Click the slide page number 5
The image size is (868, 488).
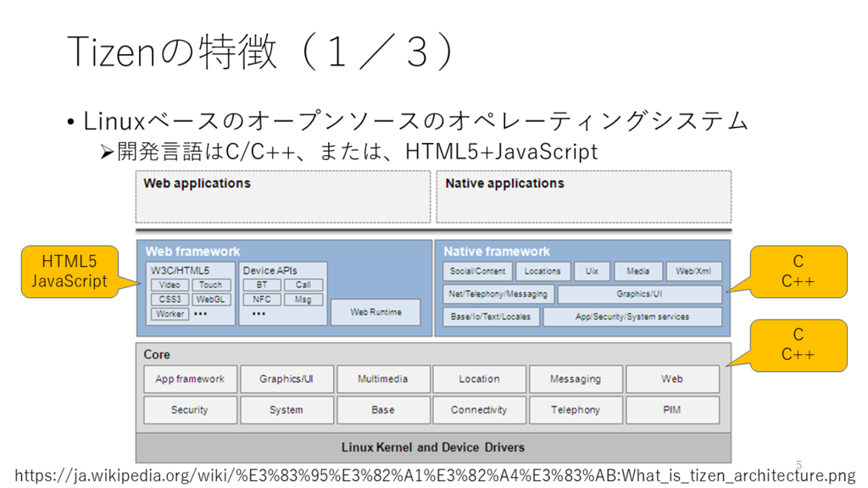coord(798,465)
